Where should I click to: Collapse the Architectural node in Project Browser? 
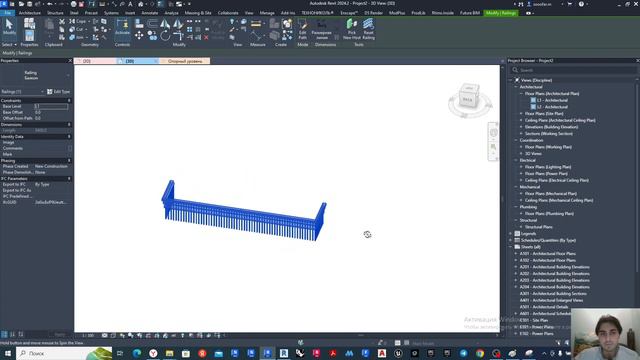coord(516,87)
